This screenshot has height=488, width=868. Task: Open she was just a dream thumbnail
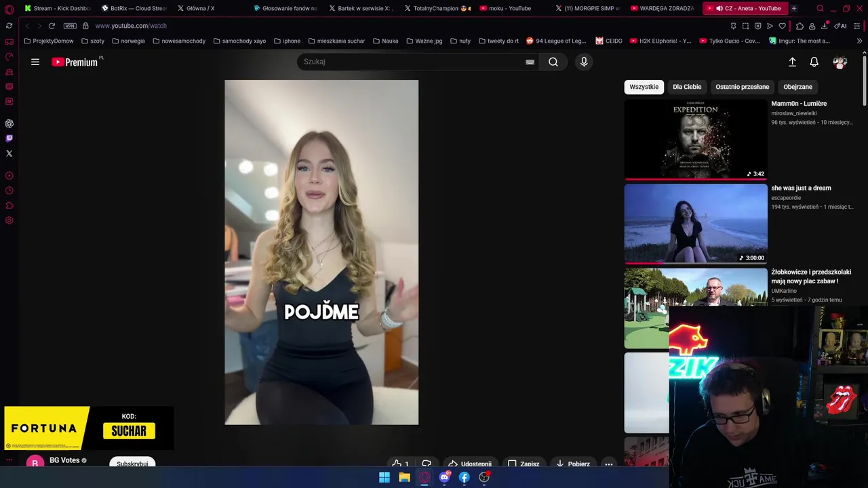tap(696, 224)
